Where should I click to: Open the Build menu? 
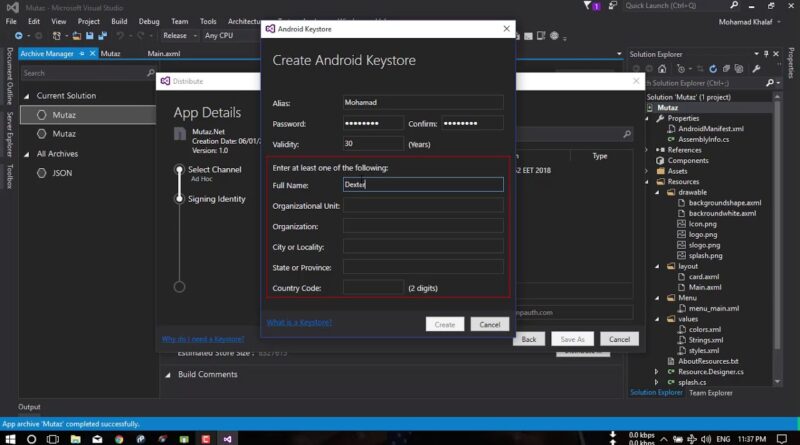pos(119,21)
